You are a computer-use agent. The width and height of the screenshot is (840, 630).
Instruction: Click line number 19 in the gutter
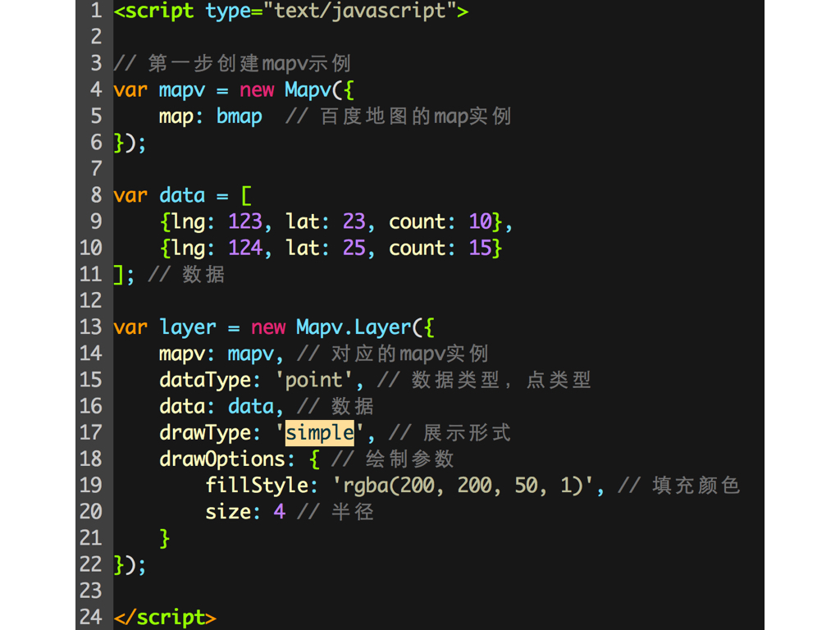click(90, 486)
